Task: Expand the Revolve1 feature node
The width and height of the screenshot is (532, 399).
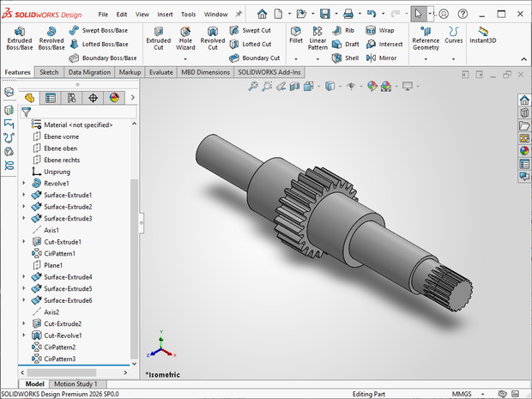Action: coord(24,184)
